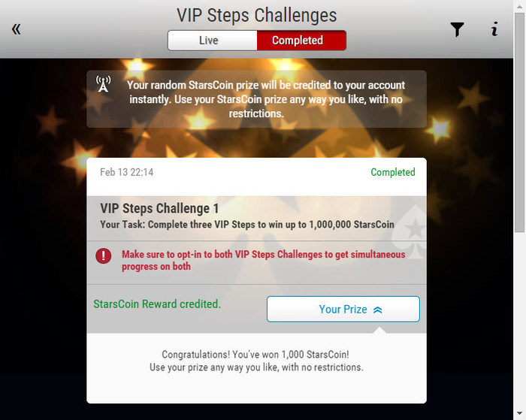Viewport: 526px width, 420px height.
Task: Click the vertical scrollbar thumb
Action: pos(520,122)
